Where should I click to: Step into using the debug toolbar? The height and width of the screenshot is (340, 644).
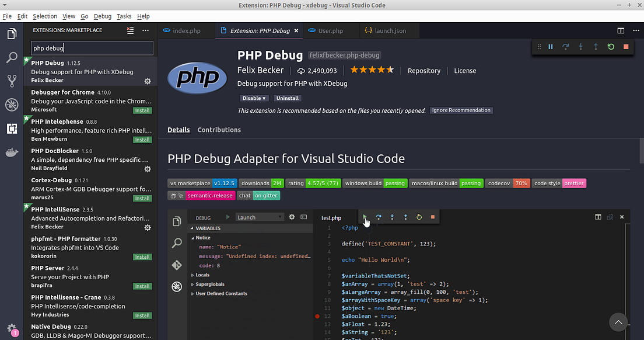coord(580,47)
